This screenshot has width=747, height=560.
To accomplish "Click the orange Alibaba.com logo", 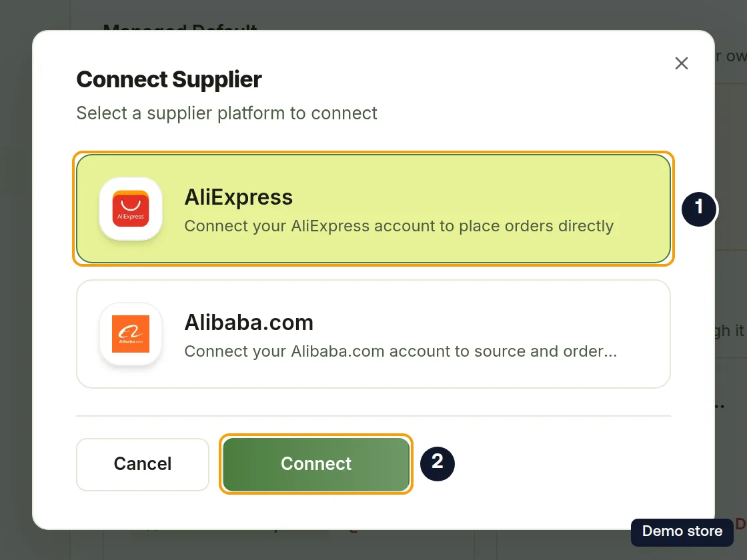I will coord(131,334).
